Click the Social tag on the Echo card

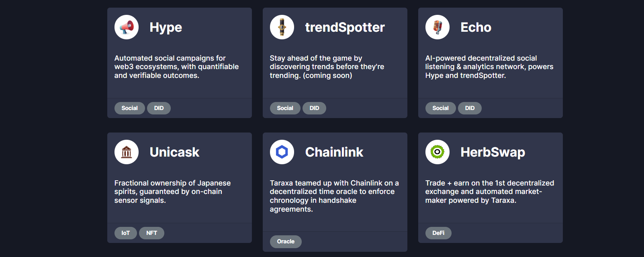[440, 108]
